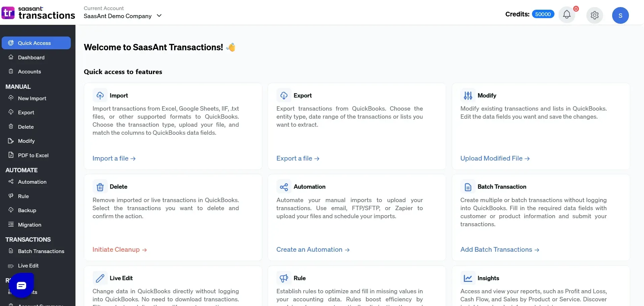The width and height of the screenshot is (644, 306).
Task: Open Dashboard from sidebar
Action: (31, 57)
